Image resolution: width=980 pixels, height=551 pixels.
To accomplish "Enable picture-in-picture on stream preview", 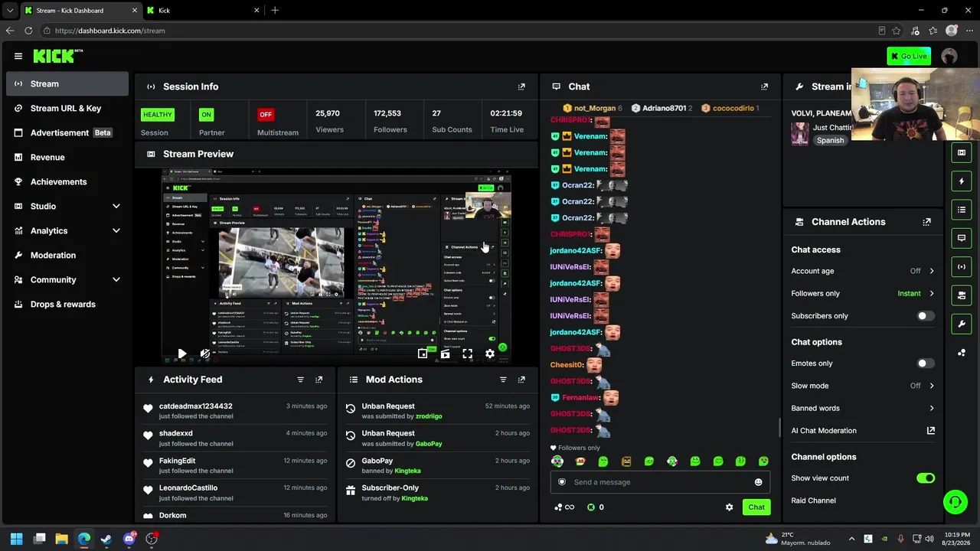I will [423, 354].
